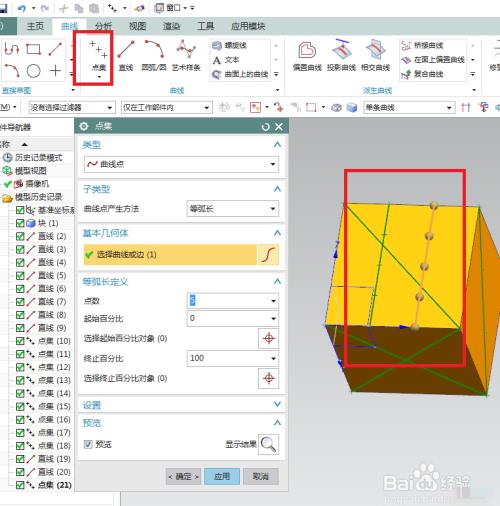Click the undo arrow in quick access toolbar
Image resolution: width=500 pixels, height=506 pixels.
tap(22, 8)
